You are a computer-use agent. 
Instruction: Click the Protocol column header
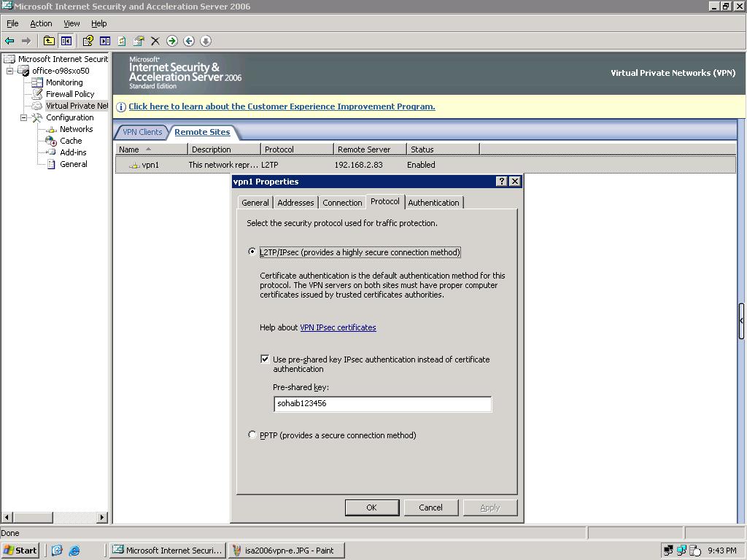pyautogui.click(x=298, y=149)
